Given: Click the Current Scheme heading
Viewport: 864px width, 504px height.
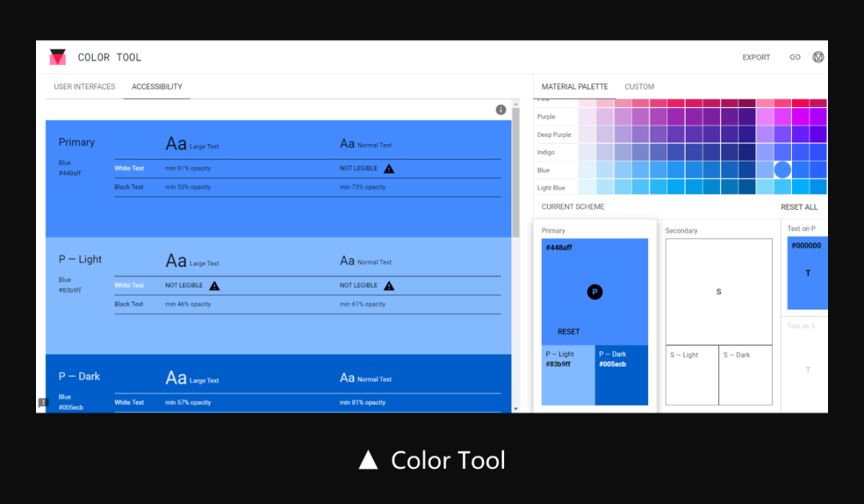Looking at the screenshot, I should (x=573, y=206).
